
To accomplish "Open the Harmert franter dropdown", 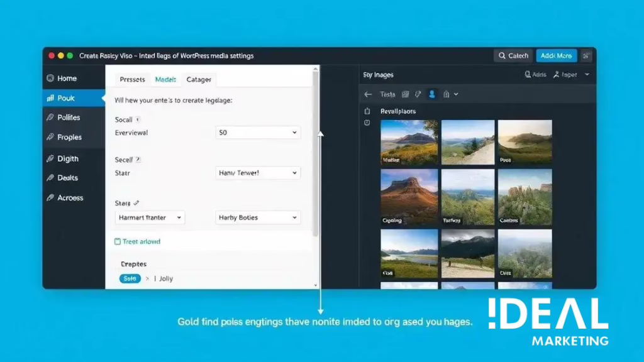I will tap(150, 217).
